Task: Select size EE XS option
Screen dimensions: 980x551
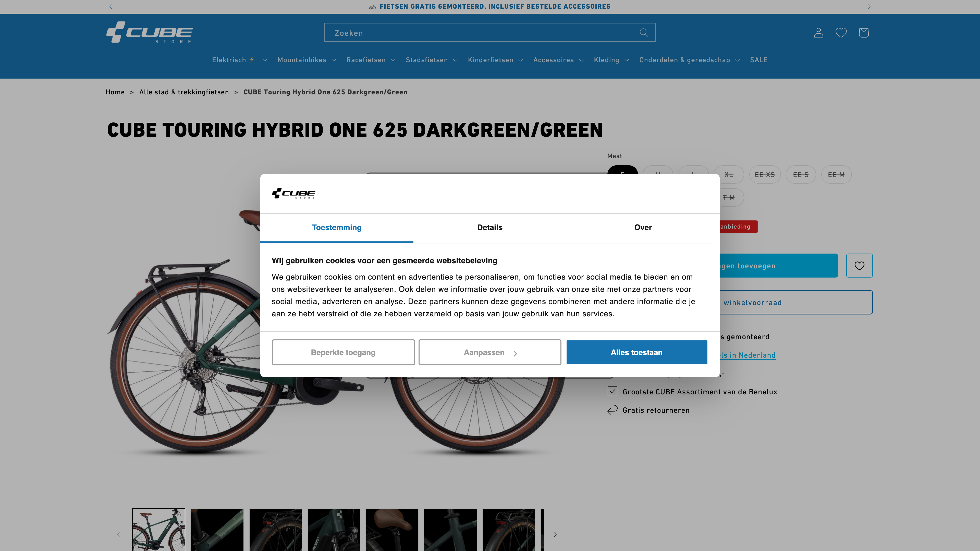Action: [765, 174]
